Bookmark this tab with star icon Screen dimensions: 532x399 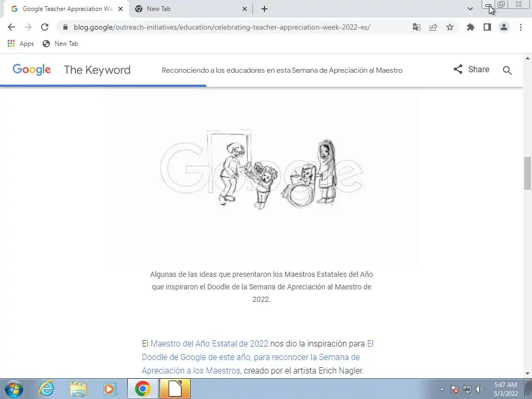(450, 27)
